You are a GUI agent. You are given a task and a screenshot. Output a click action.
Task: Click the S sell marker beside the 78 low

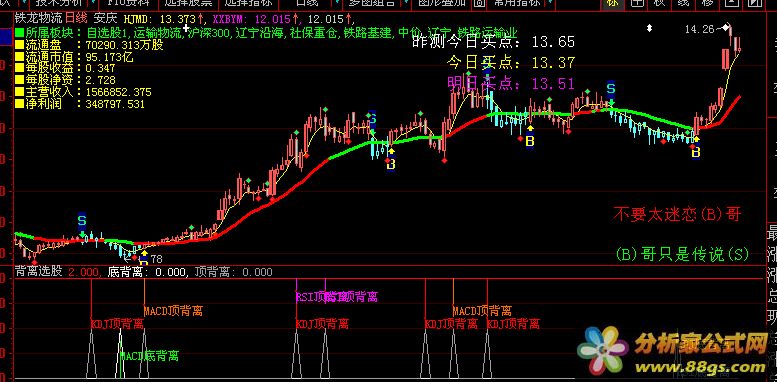(82, 220)
